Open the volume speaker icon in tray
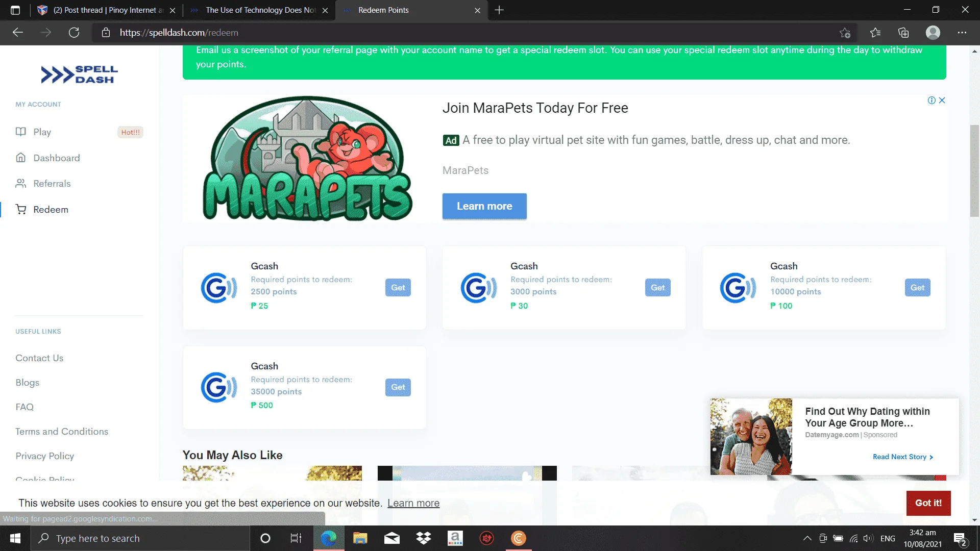Image resolution: width=980 pixels, height=551 pixels. click(868, 538)
